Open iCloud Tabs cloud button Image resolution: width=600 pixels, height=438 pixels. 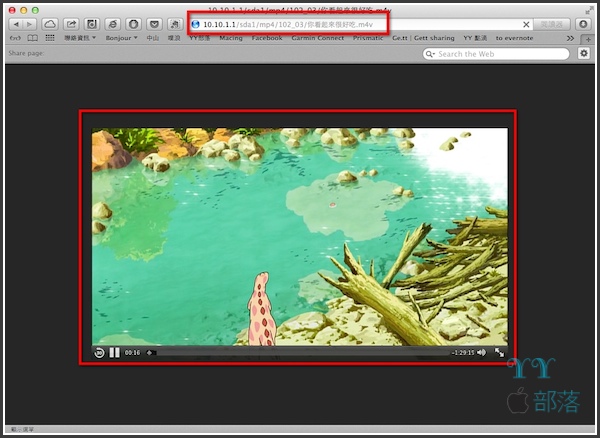[50, 24]
